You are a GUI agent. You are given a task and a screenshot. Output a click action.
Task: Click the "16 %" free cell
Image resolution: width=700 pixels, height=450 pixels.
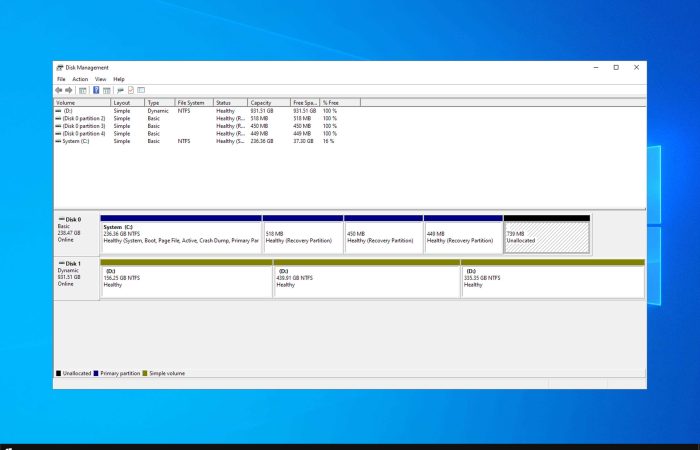point(329,141)
